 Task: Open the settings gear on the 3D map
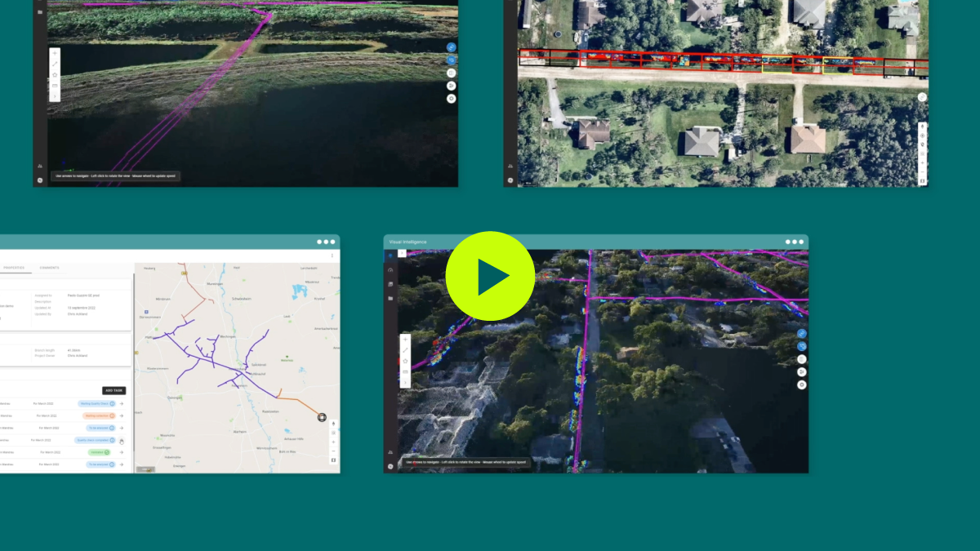[x=802, y=384]
